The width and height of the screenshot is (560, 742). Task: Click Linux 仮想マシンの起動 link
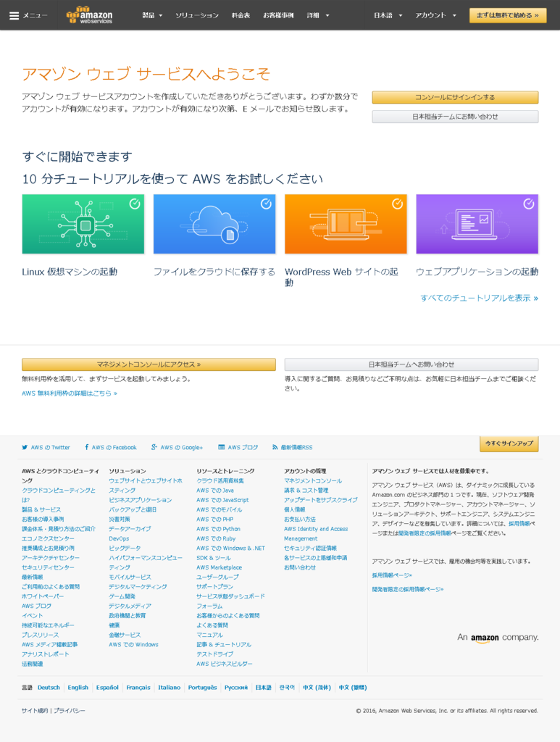click(x=70, y=272)
